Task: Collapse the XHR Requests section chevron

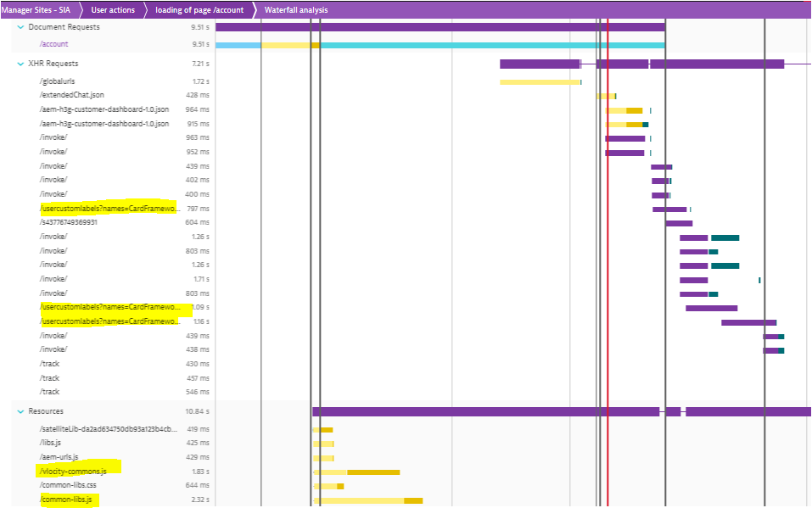Action: click(20, 64)
